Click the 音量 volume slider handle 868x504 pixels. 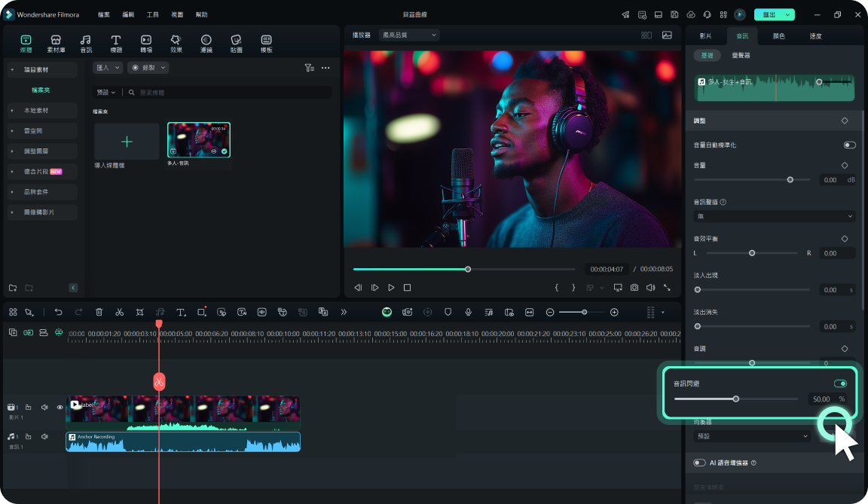790,180
